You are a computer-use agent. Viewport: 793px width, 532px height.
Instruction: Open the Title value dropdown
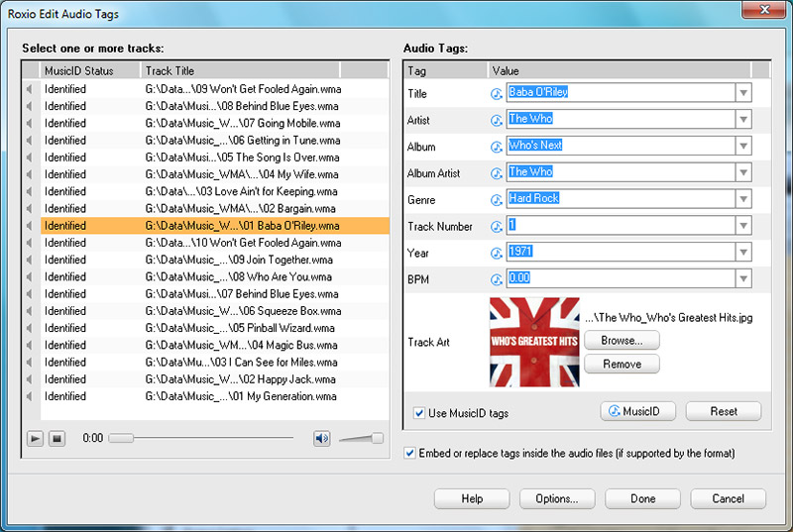click(743, 92)
